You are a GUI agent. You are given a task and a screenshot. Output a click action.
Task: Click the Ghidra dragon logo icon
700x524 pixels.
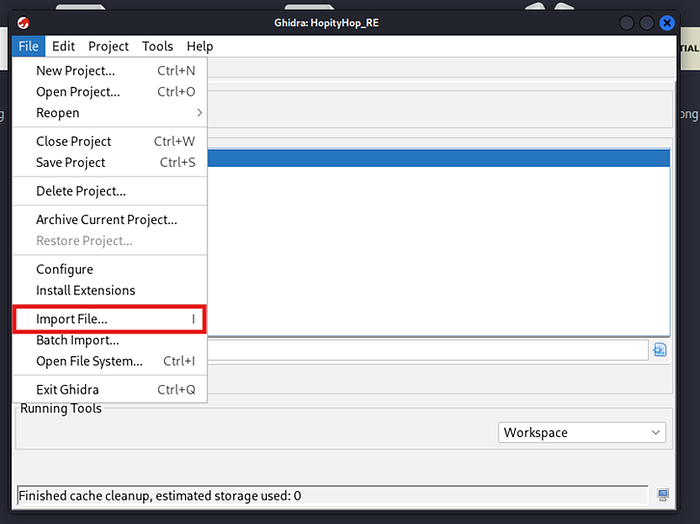pyautogui.click(x=23, y=23)
